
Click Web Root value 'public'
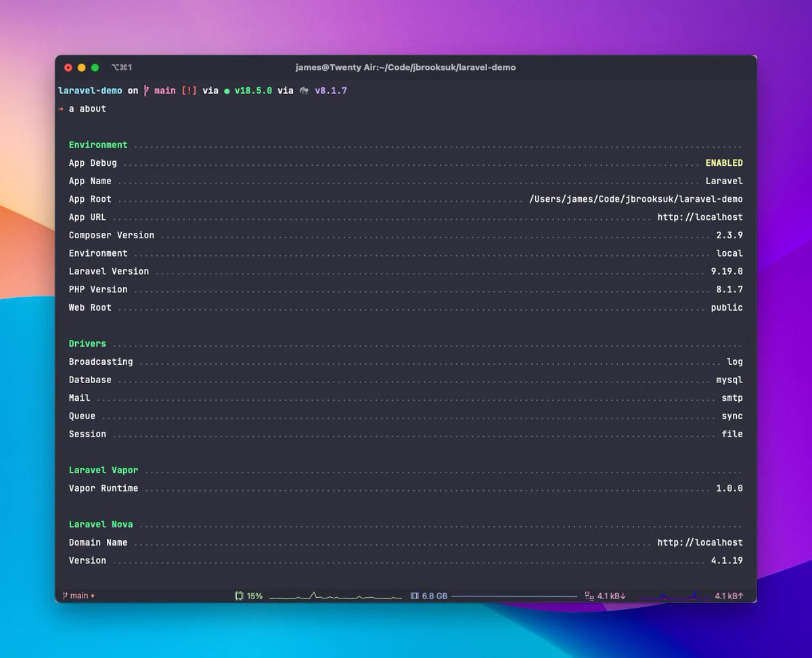727,307
